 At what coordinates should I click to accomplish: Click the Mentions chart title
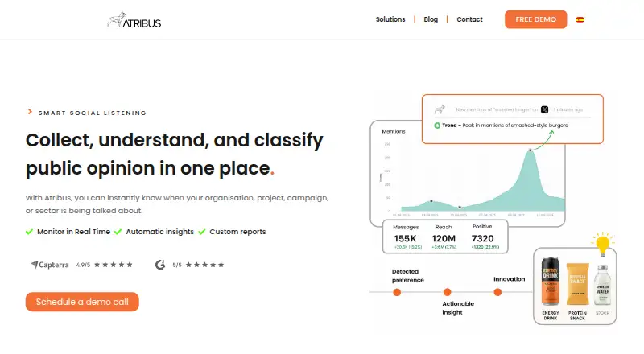click(394, 131)
